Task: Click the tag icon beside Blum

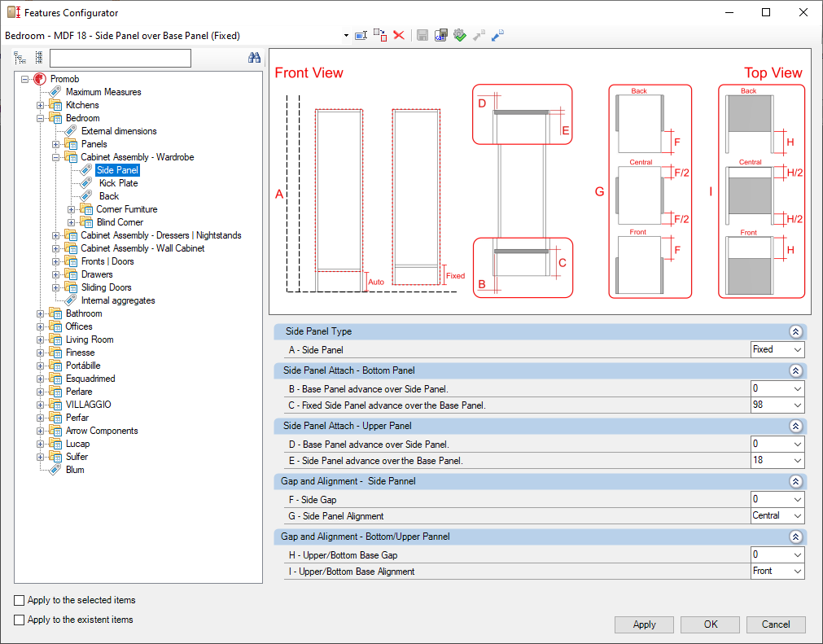Action: click(55, 470)
